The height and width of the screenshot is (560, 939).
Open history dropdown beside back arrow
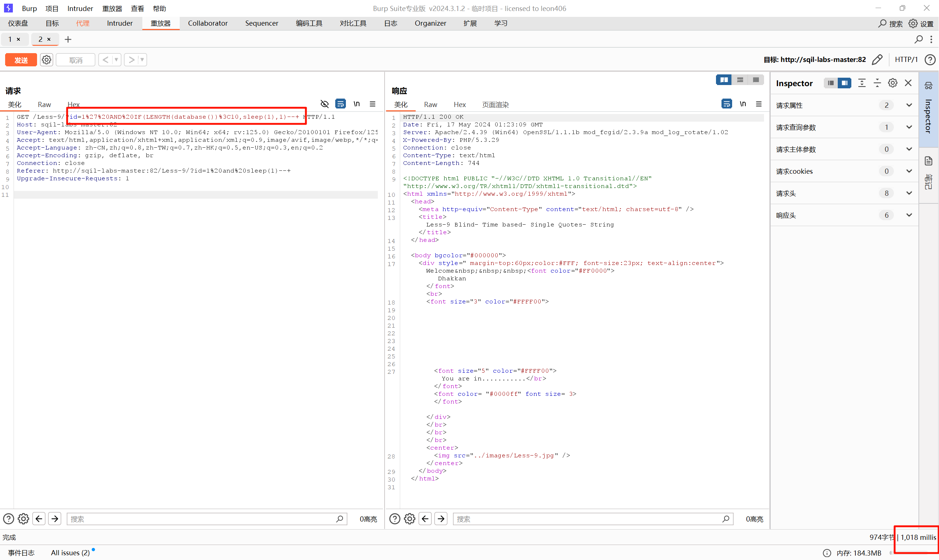117,60
